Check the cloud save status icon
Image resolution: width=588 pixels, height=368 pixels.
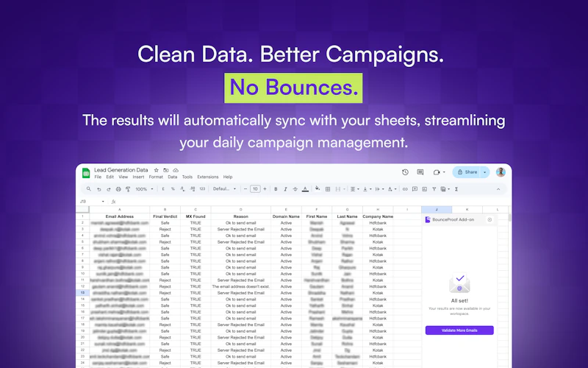click(x=176, y=170)
